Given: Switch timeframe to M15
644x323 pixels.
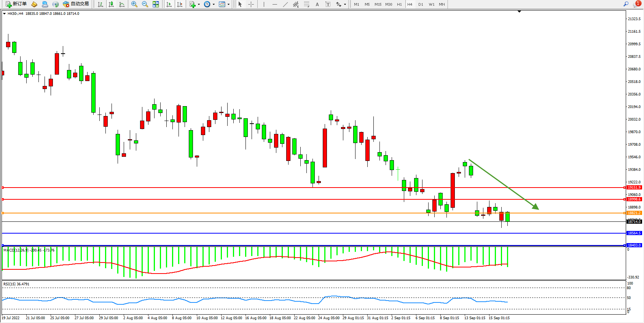Looking at the screenshot, I should [378, 4].
